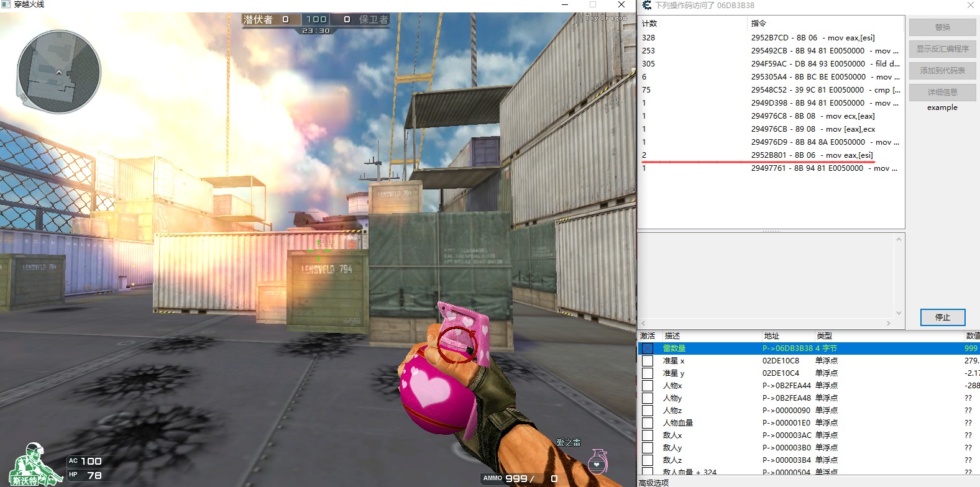Maximize the 穿越火线 game window
The width and height of the screenshot is (980, 487).
593,4
